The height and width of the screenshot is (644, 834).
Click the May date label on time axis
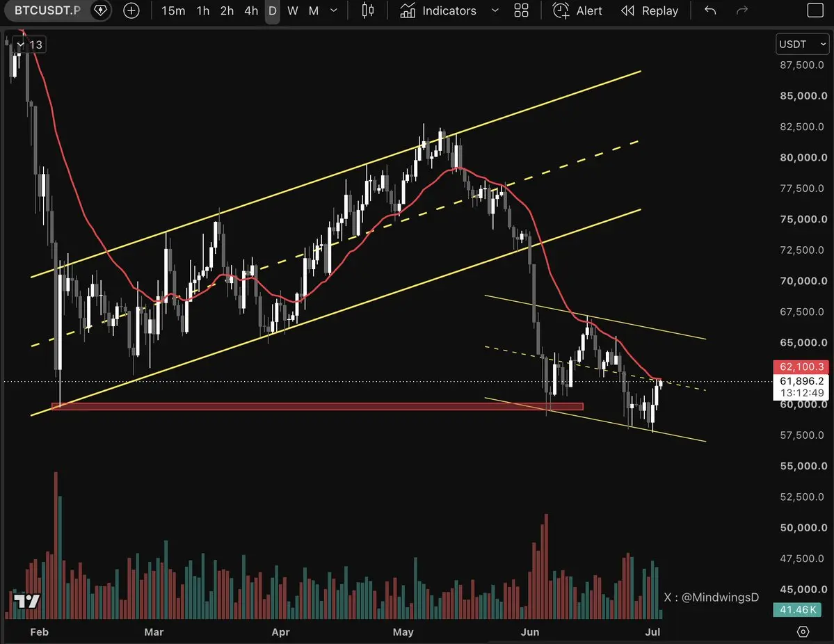coord(403,631)
